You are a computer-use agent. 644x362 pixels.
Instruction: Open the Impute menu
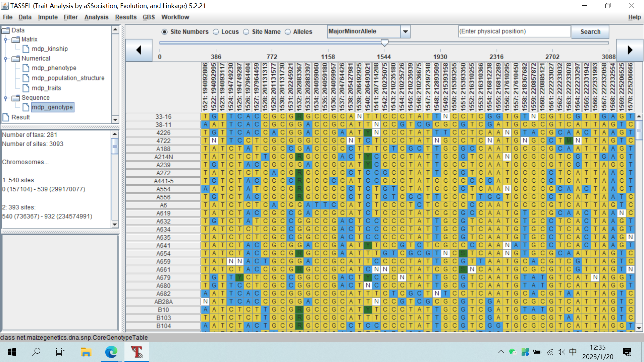48,17
